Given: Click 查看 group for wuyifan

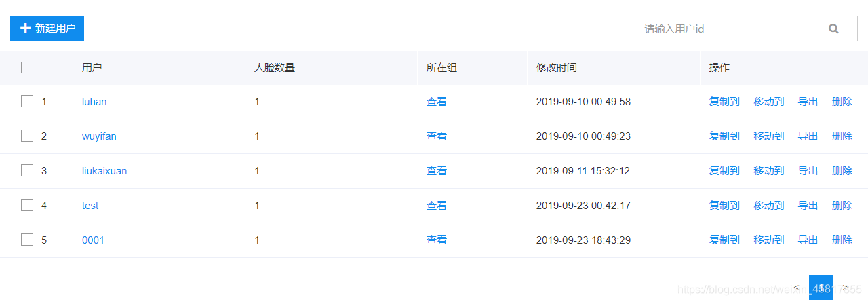Looking at the screenshot, I should pos(437,136).
